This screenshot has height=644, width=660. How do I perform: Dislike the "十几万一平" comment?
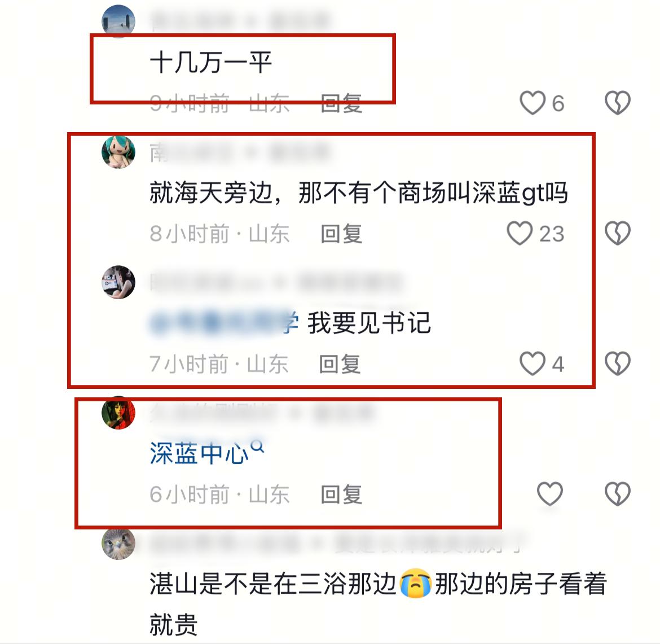[x=618, y=103]
